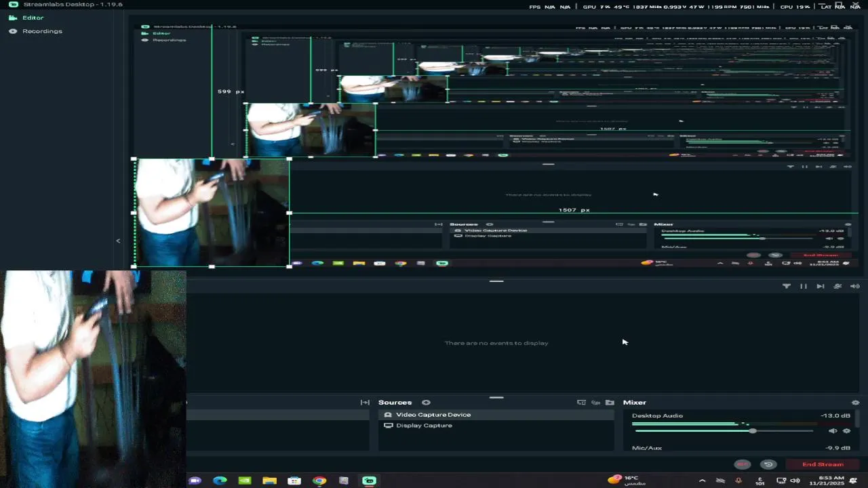The height and width of the screenshot is (488, 868).
Task: Click the -9.9 dB level value
Action: pos(838,448)
